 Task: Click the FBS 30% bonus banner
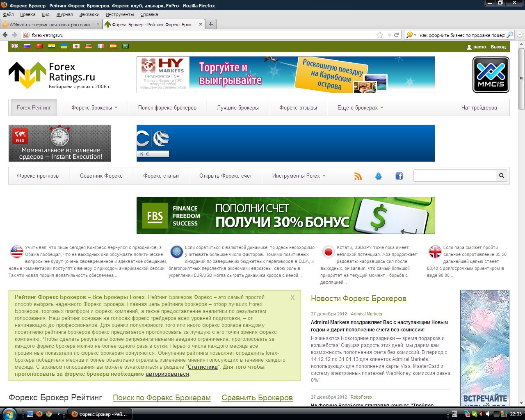coord(286,215)
